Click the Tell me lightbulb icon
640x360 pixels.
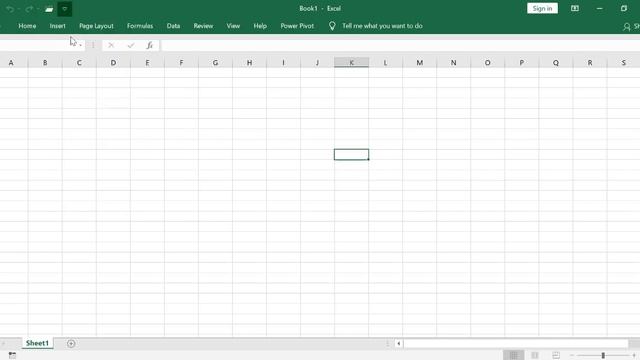pos(332,26)
